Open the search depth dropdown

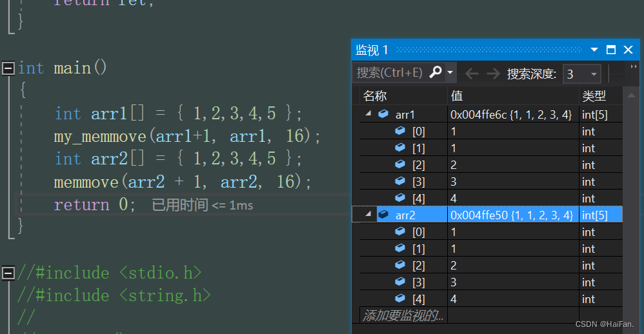coord(594,74)
